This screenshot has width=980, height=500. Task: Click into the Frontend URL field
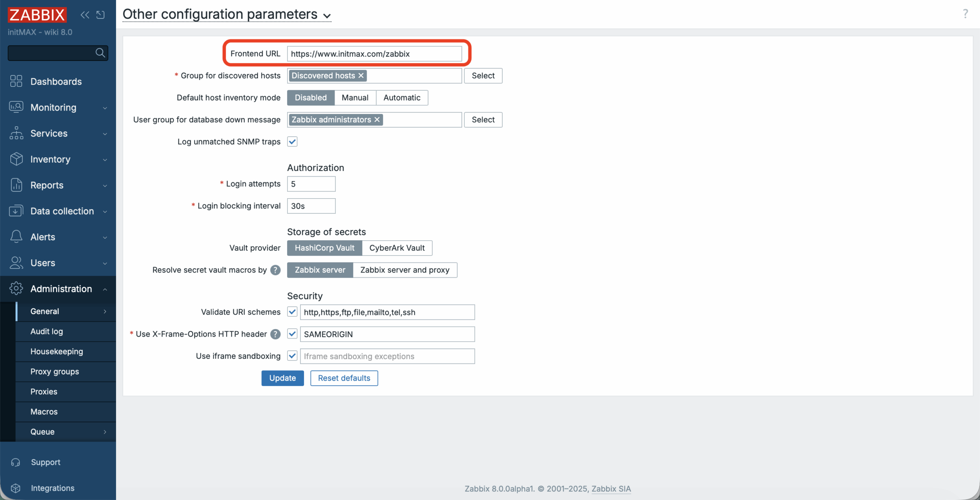[x=374, y=54]
